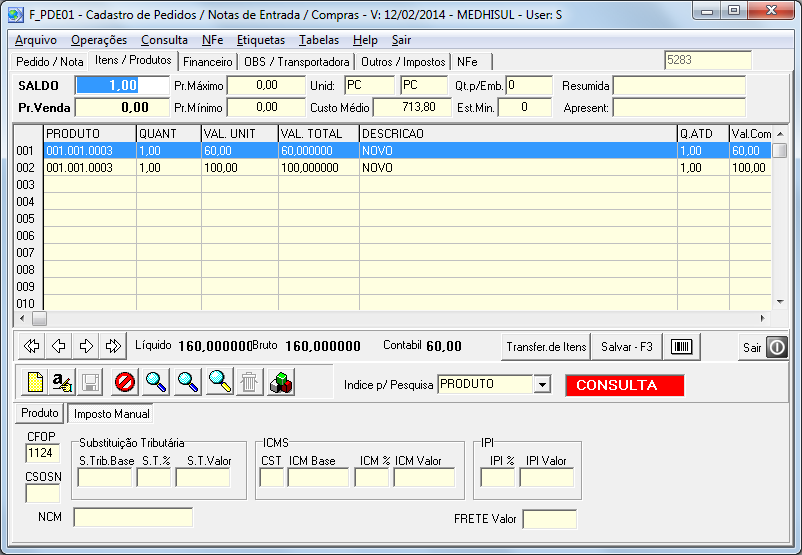This screenshot has width=802, height=555.
Task: Click the Sair menu item in the menu bar
Action: click(x=402, y=40)
